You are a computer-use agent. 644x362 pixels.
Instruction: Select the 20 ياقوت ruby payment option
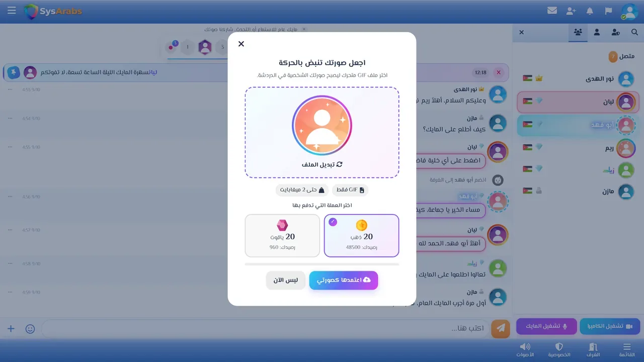coord(282,235)
